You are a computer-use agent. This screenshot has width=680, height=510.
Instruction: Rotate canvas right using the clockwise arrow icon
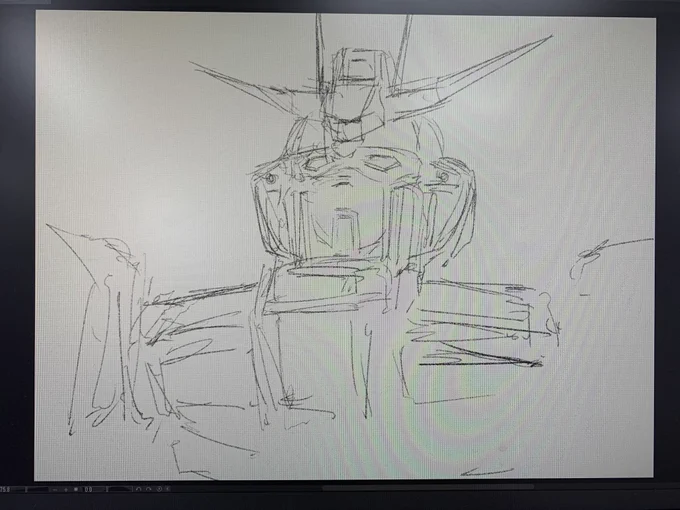point(148,489)
